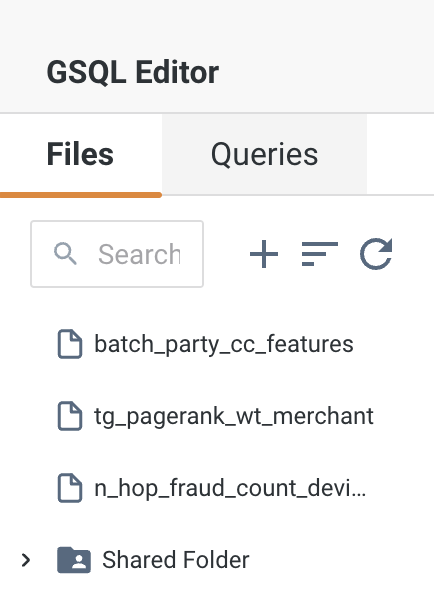
Task: Select the Shared Folder label
Action: [x=176, y=560]
